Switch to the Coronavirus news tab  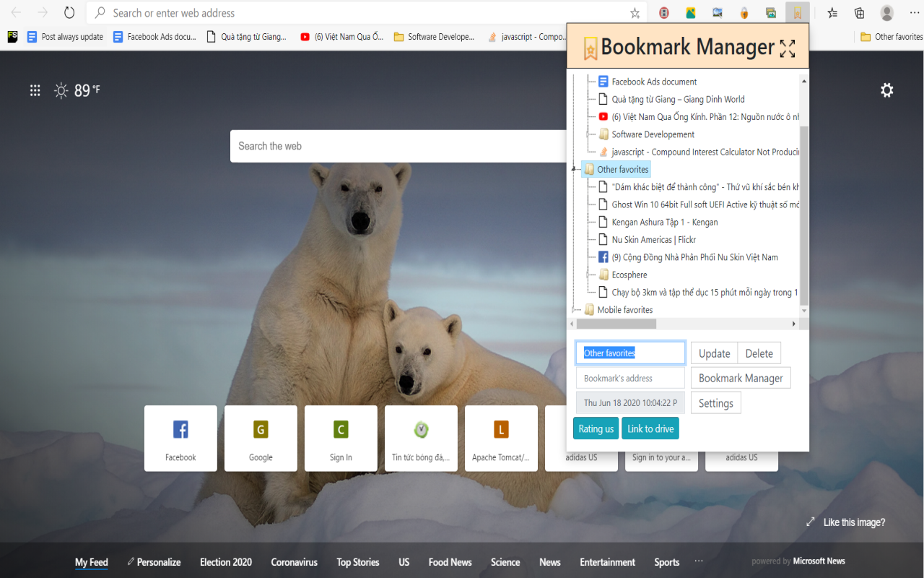click(294, 562)
